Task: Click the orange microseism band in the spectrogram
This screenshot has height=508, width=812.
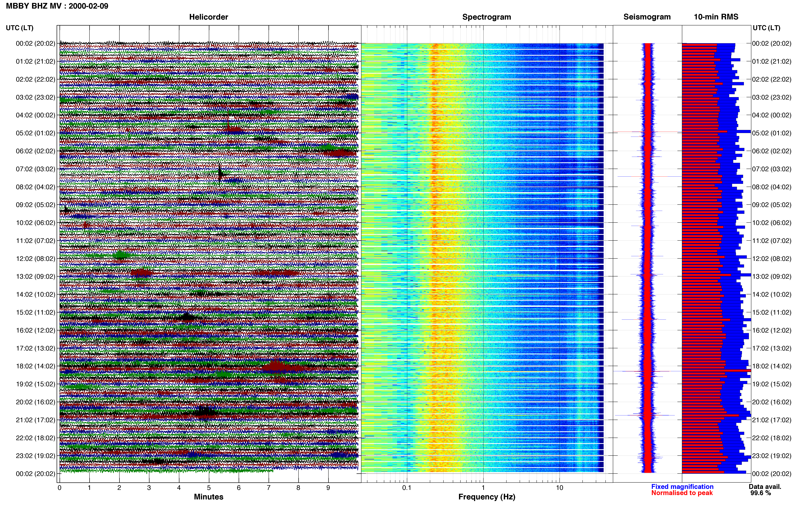Action: pyautogui.click(x=435, y=258)
